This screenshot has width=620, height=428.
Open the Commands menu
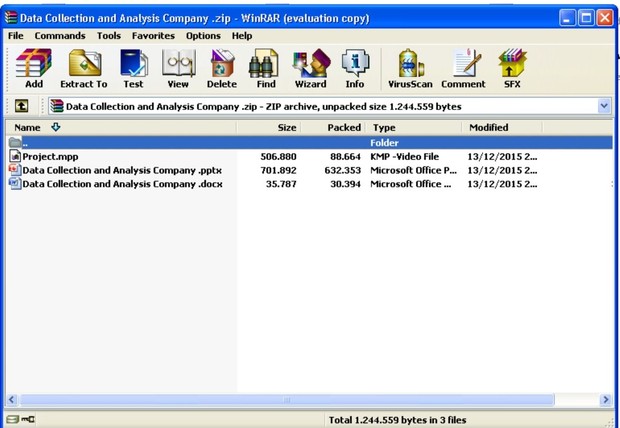click(x=60, y=36)
